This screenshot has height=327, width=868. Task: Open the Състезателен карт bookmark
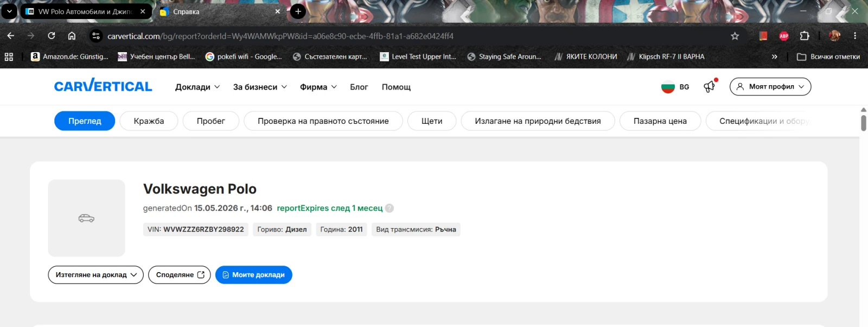point(330,56)
